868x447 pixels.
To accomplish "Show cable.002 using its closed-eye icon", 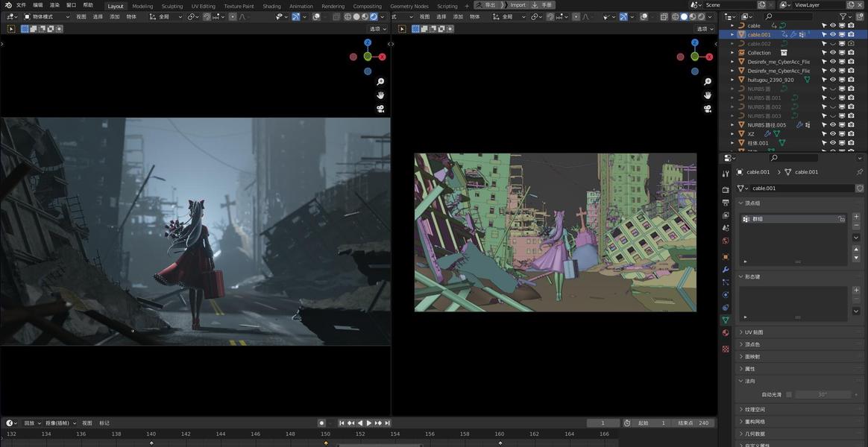I will [832, 44].
